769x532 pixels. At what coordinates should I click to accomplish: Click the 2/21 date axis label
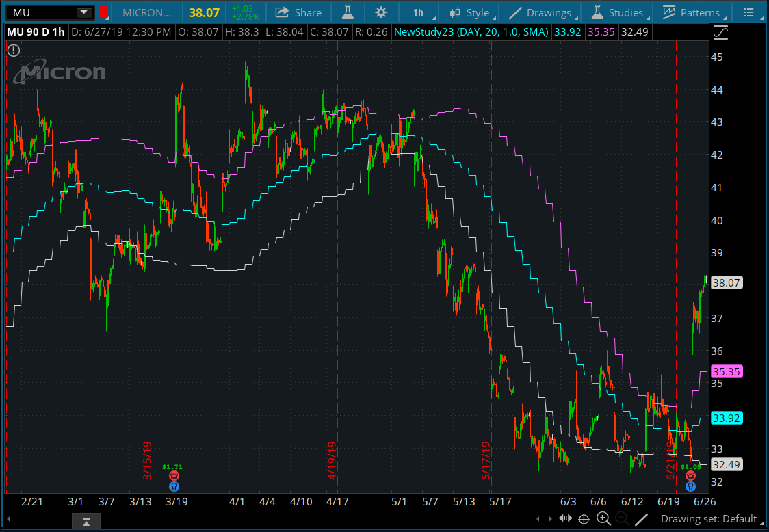[32, 502]
